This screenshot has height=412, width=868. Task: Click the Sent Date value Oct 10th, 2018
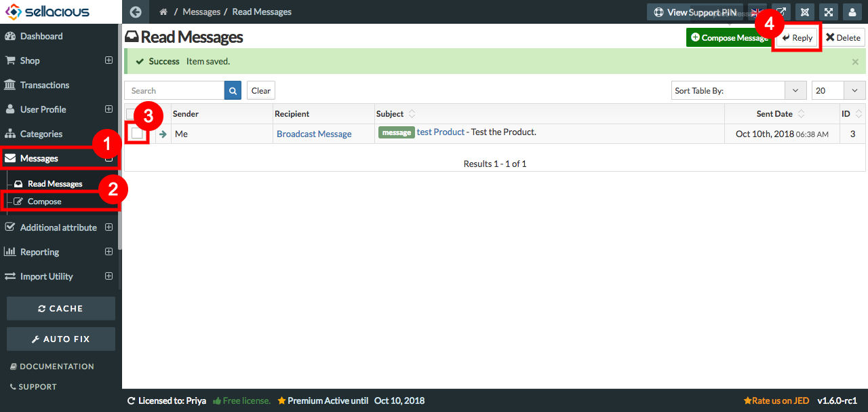[x=765, y=134]
